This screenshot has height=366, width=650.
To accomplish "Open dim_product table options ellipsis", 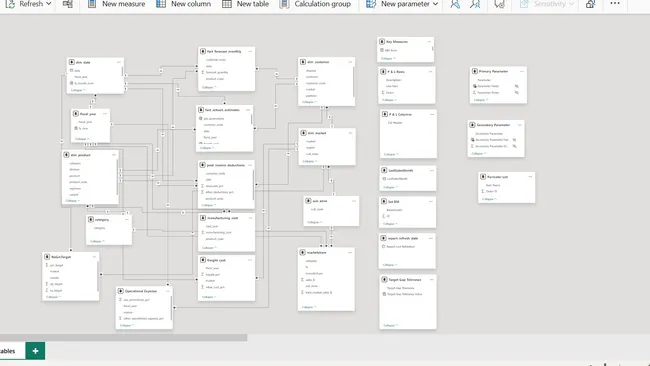I will pos(114,155).
